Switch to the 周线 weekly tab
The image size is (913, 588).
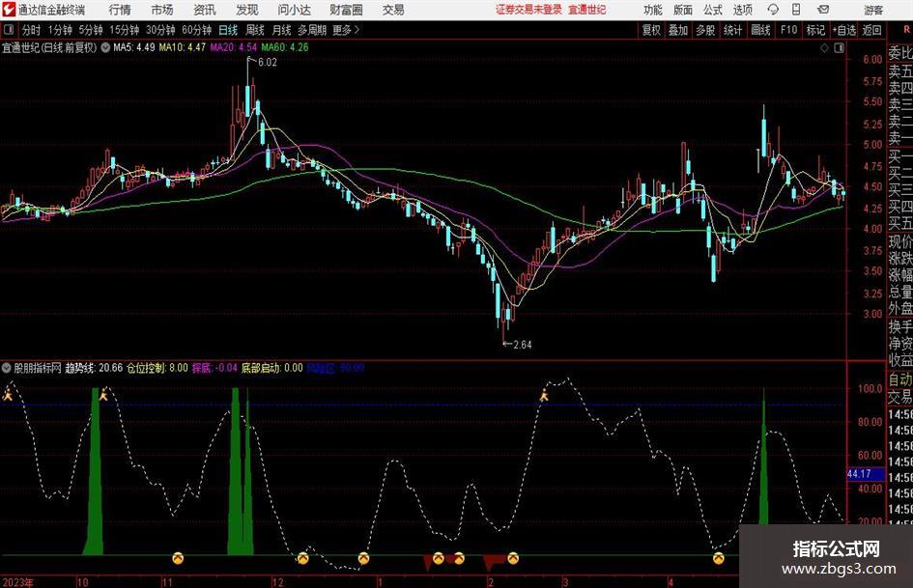[x=255, y=30]
